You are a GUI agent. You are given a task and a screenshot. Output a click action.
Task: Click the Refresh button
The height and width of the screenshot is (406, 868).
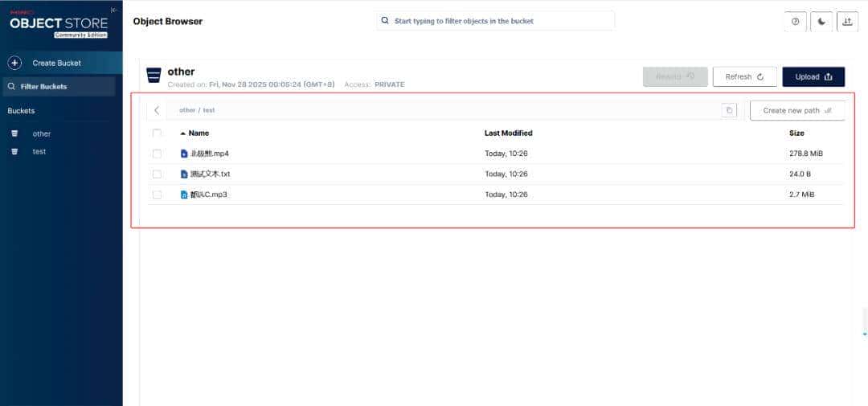(744, 77)
